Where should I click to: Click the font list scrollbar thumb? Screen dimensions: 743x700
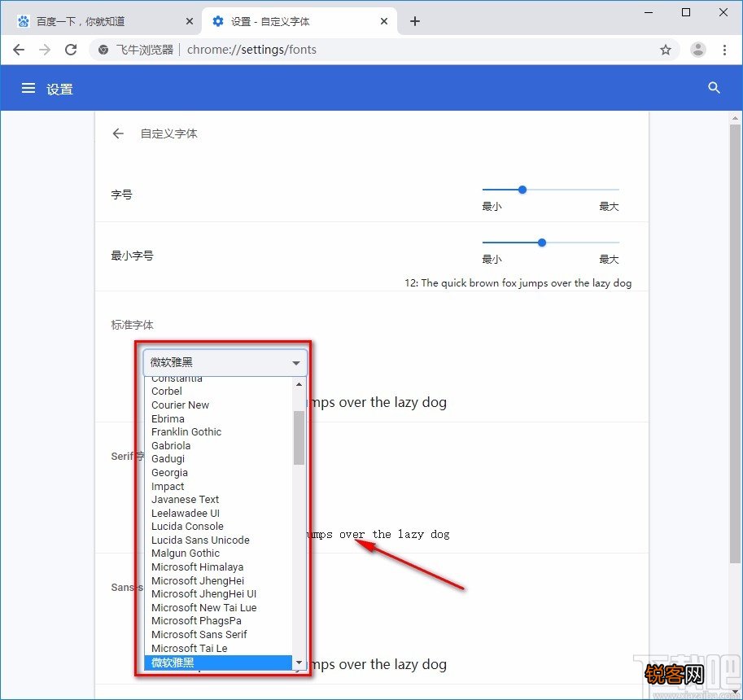click(x=299, y=438)
